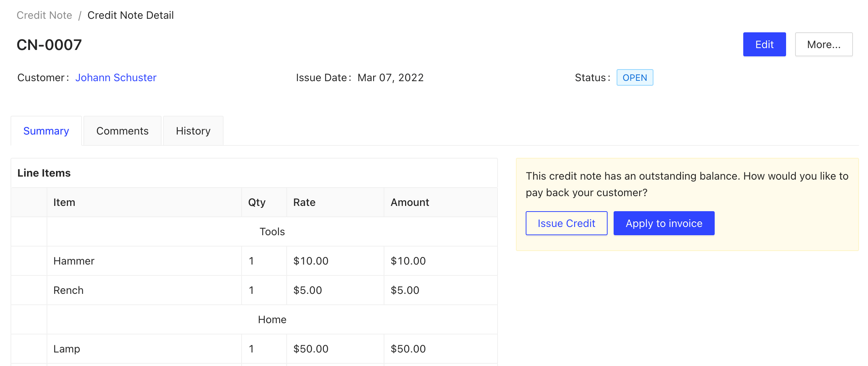Select the Rench line item row
This screenshot has width=868, height=366.
[68, 290]
